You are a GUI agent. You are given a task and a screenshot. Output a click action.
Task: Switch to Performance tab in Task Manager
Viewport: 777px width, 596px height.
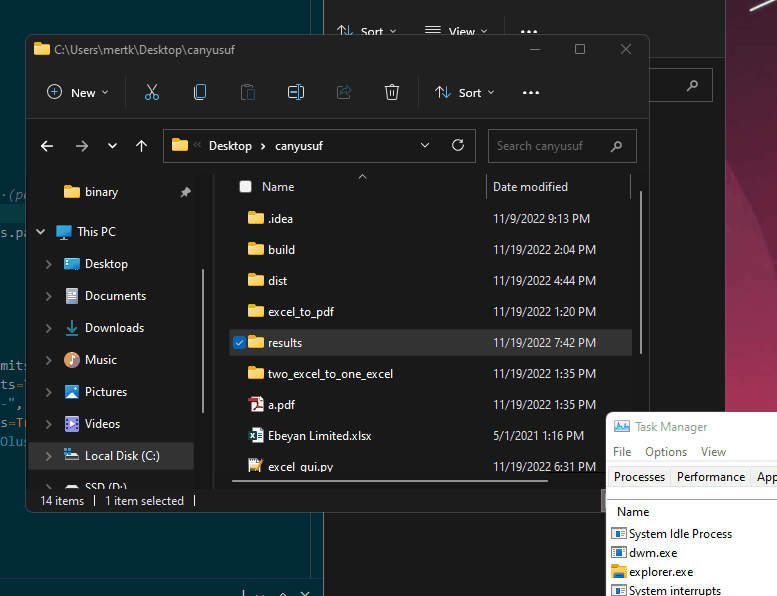pos(710,477)
